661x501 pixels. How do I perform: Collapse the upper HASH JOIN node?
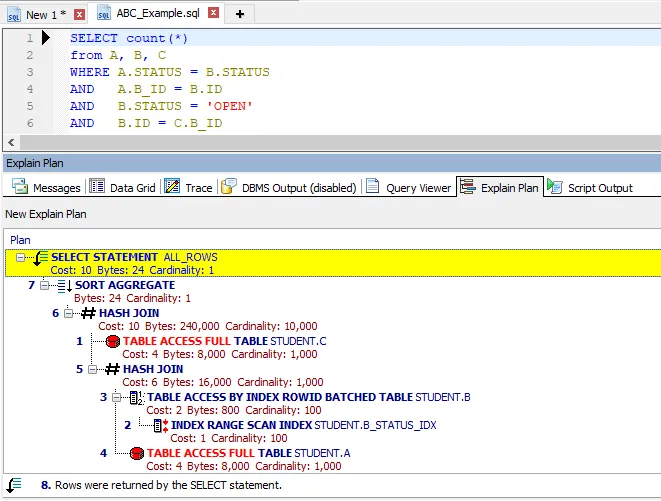69,314
